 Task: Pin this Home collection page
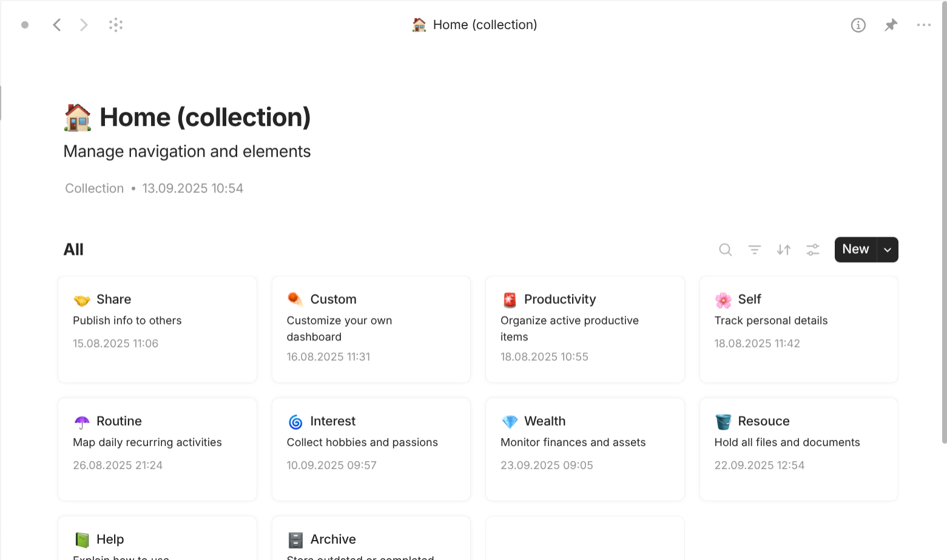891,25
